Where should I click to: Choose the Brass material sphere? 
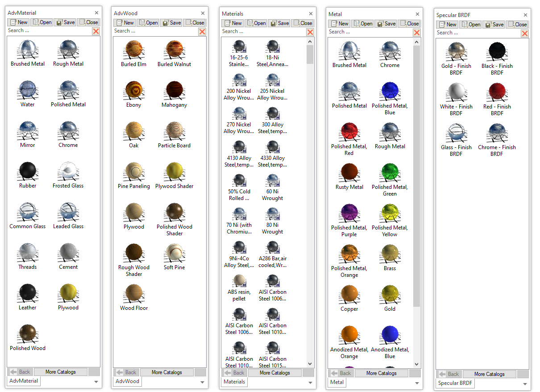point(390,258)
